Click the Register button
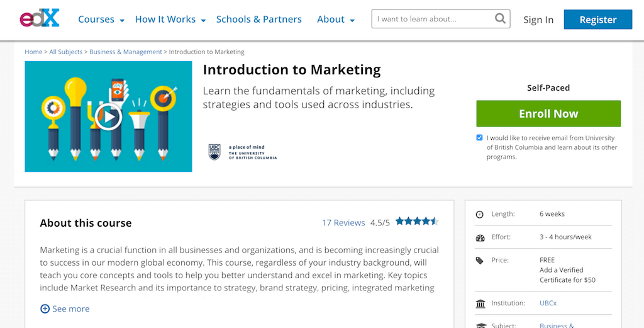This screenshot has width=644, height=328. 597,20
